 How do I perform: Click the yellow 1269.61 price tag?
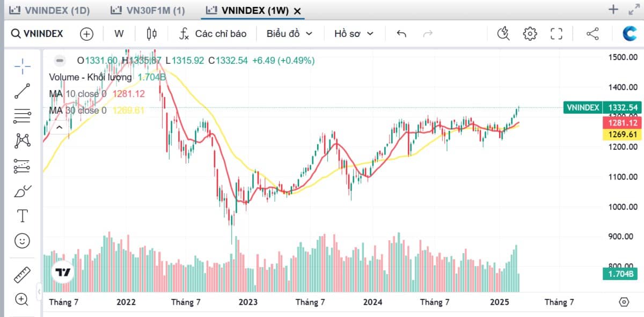(622, 135)
